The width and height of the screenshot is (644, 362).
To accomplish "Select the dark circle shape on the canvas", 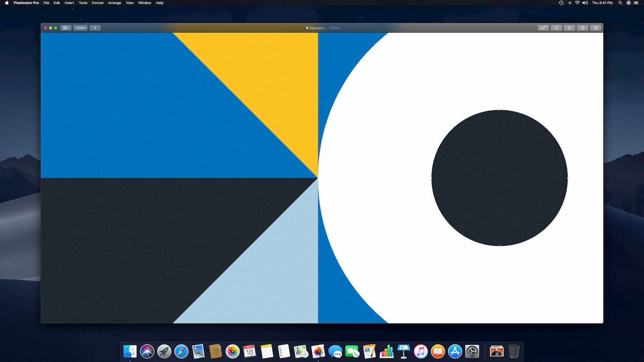I will (499, 178).
